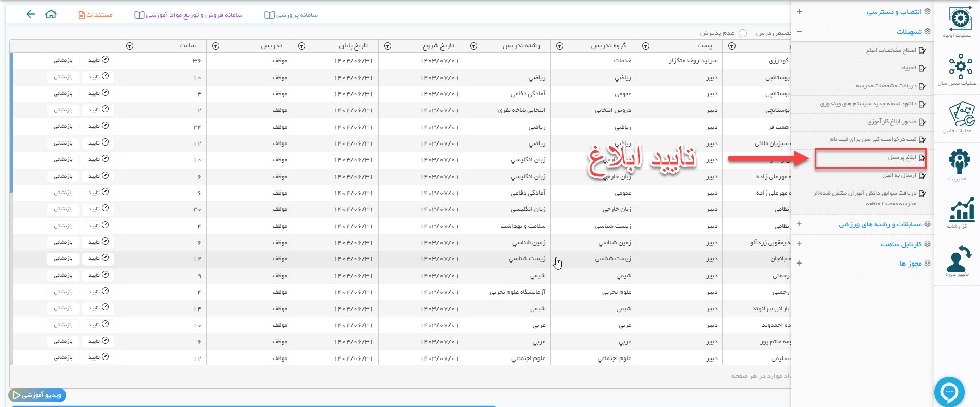Select ابلاغ پرسنل menu item

[x=902, y=158]
